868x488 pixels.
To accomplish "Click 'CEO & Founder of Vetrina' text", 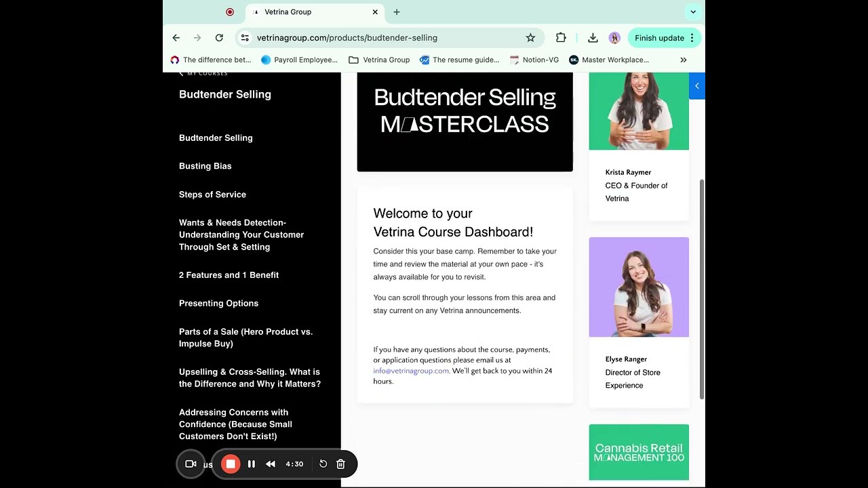I will point(636,192).
